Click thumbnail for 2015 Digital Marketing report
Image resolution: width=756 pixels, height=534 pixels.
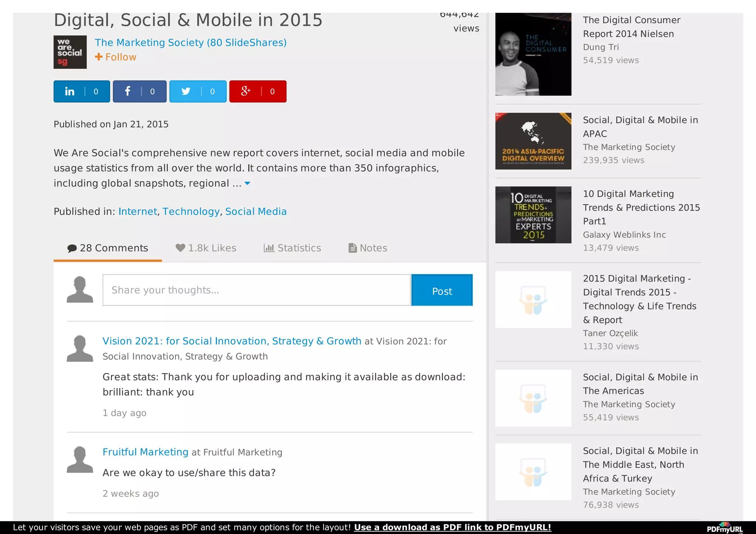pos(533,300)
